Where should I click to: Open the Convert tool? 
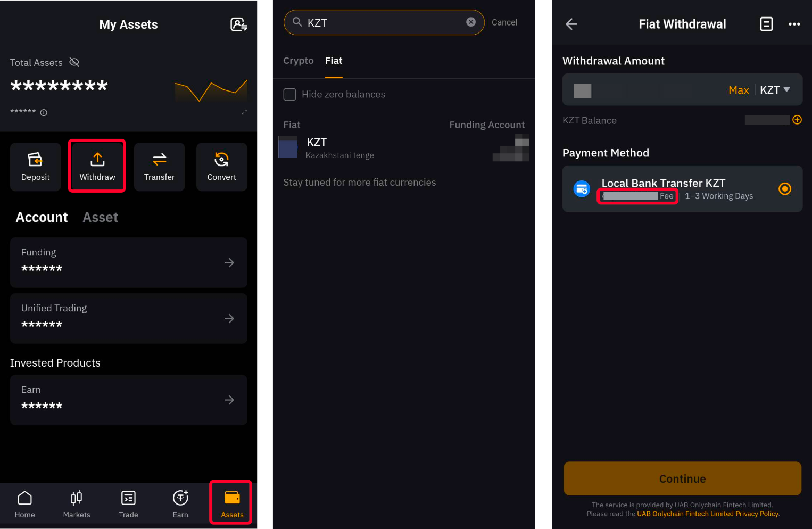(221, 166)
